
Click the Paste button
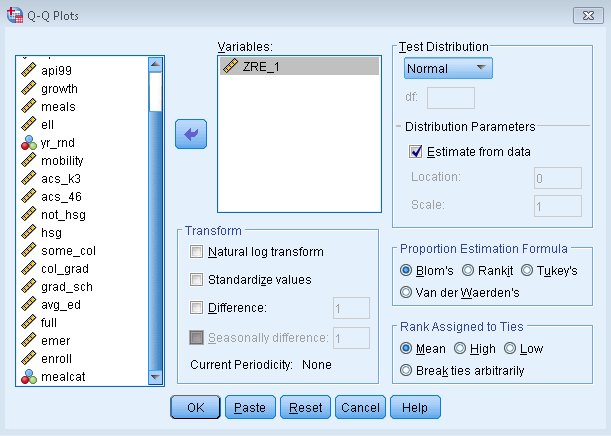(250, 407)
